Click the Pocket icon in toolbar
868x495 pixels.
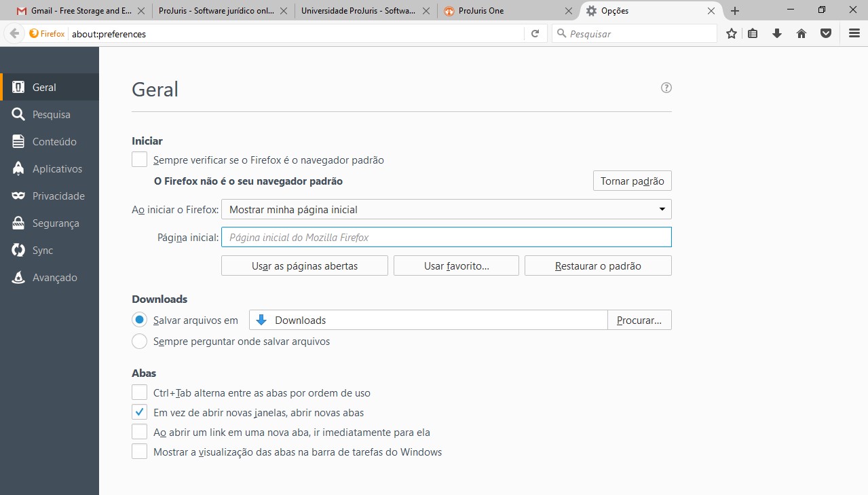click(x=826, y=33)
